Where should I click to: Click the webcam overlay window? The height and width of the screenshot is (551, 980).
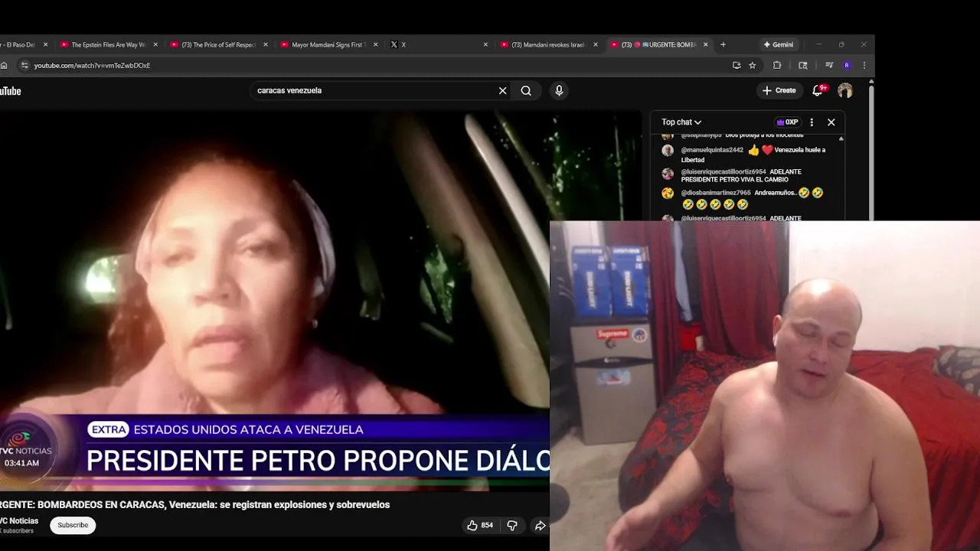(x=765, y=386)
